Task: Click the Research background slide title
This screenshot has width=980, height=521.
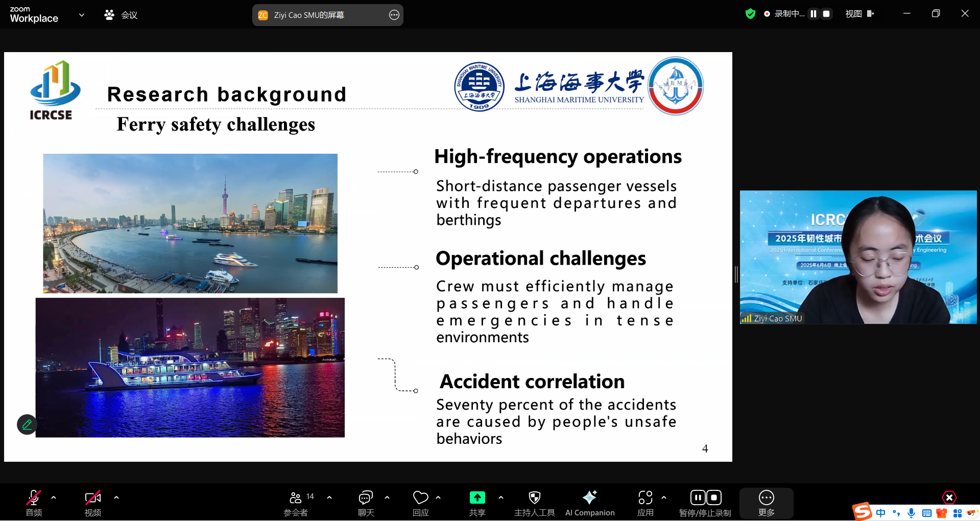Action: click(227, 94)
